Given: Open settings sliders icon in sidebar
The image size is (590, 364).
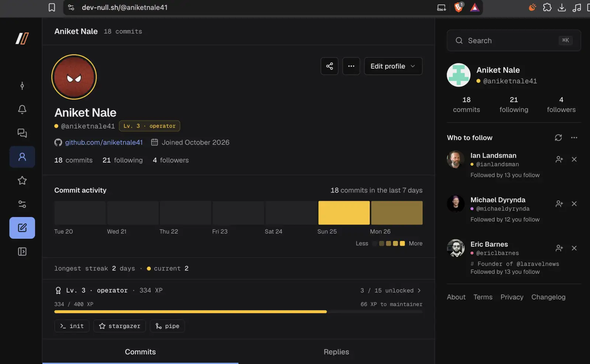Looking at the screenshot, I should (22, 204).
